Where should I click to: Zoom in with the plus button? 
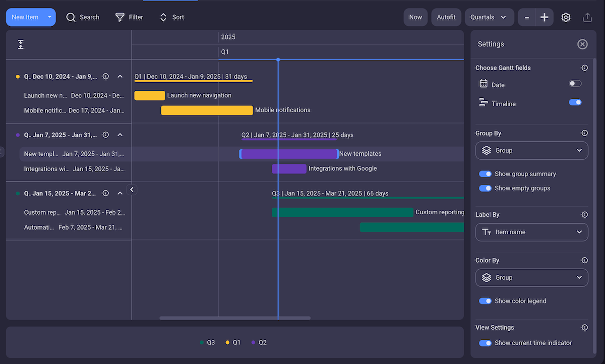544,17
